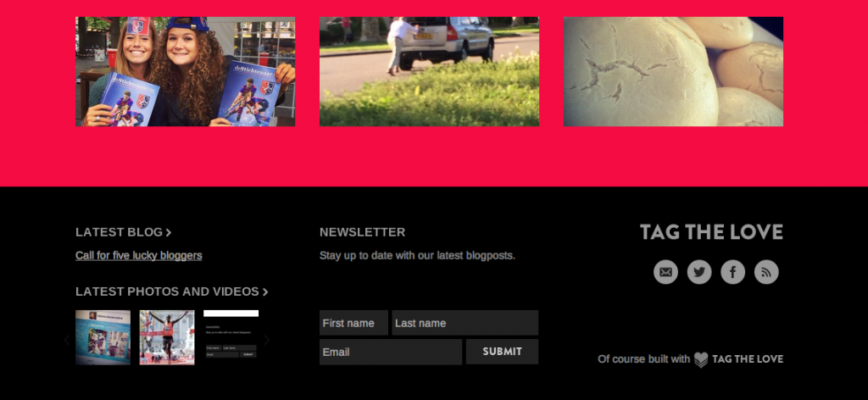Click the Last name input field
This screenshot has height=400, width=868.
coord(465,323)
